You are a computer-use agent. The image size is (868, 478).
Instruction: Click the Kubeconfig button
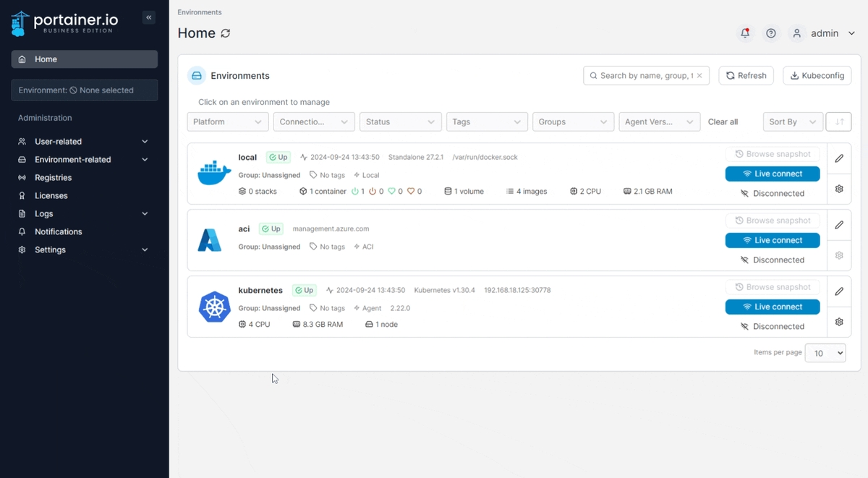tap(817, 75)
